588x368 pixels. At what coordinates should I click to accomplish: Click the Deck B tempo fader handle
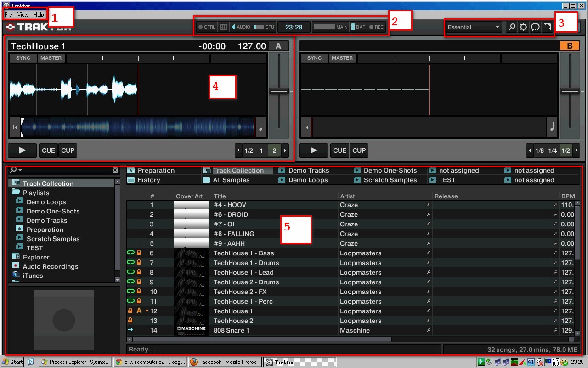pyautogui.click(x=570, y=91)
